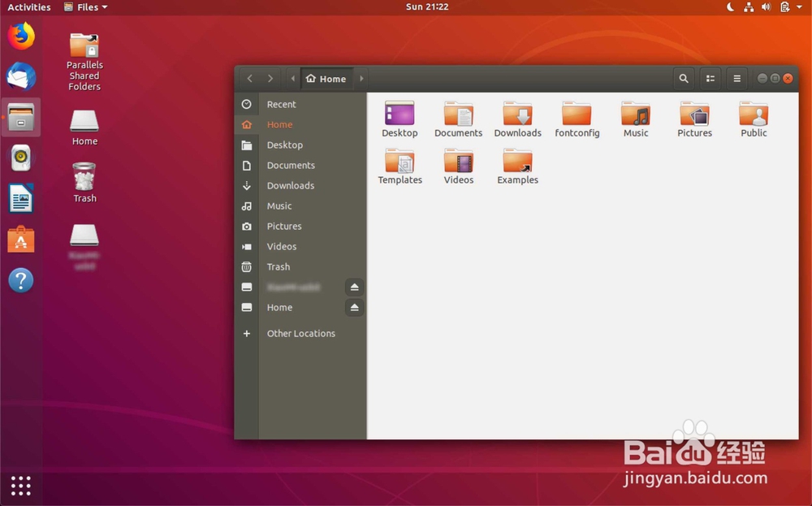Open Other Locations from the sidebar
Image resolution: width=812 pixels, height=506 pixels.
pyautogui.click(x=301, y=333)
